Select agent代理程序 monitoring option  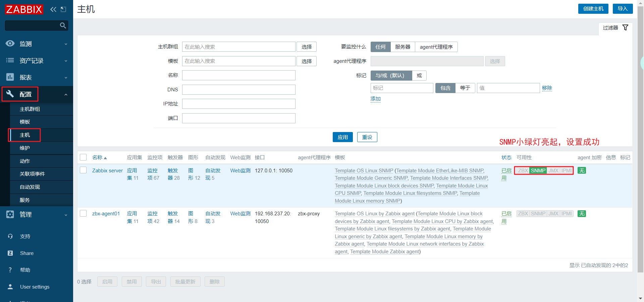click(x=436, y=47)
